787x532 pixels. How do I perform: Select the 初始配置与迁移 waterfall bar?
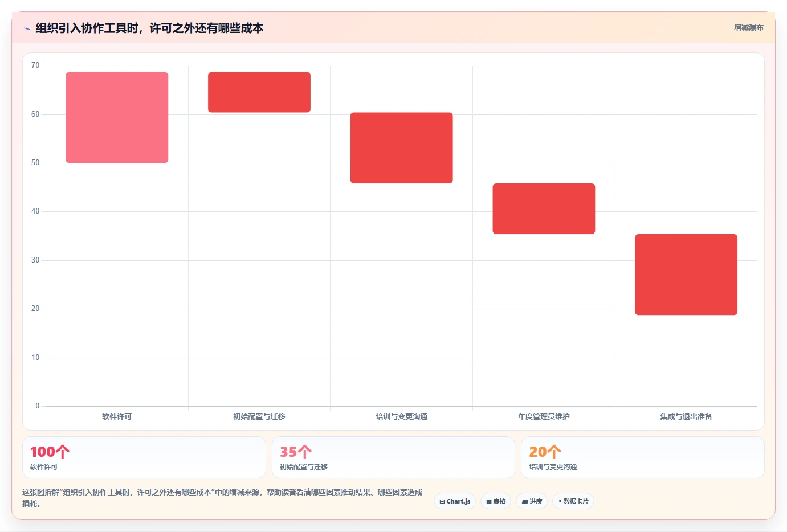[259, 92]
